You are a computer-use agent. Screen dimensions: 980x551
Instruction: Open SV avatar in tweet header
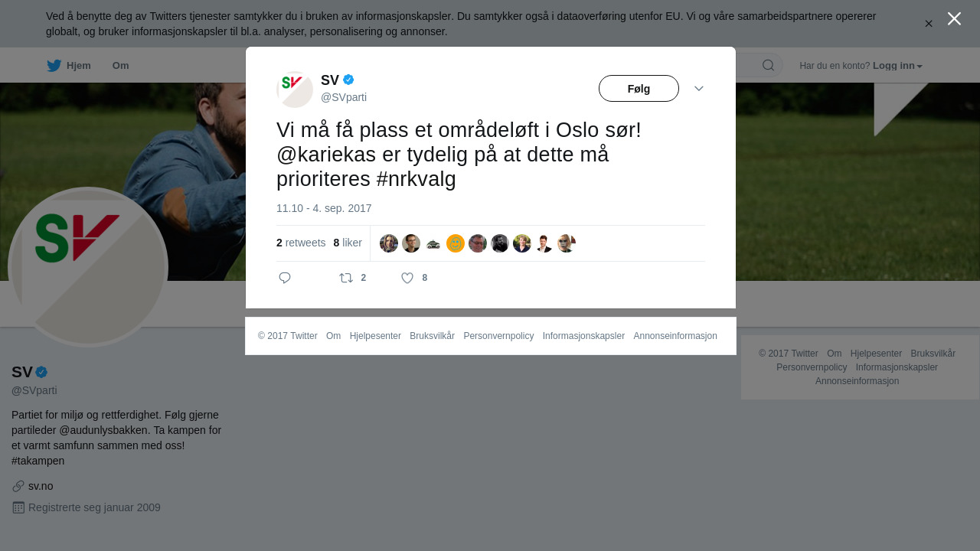point(295,90)
